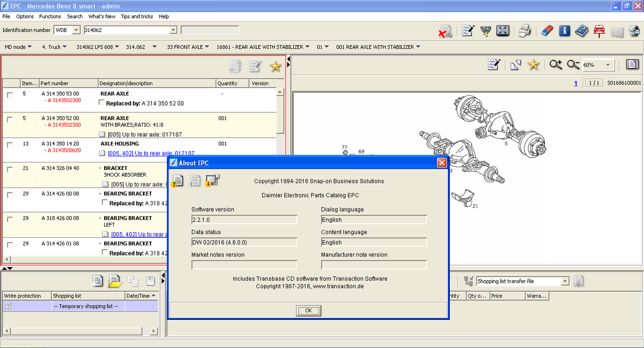Screen dimensions: 644x348
Task: Tick Replaced by A 314 350 52 00 checkbox
Action: 102,103
